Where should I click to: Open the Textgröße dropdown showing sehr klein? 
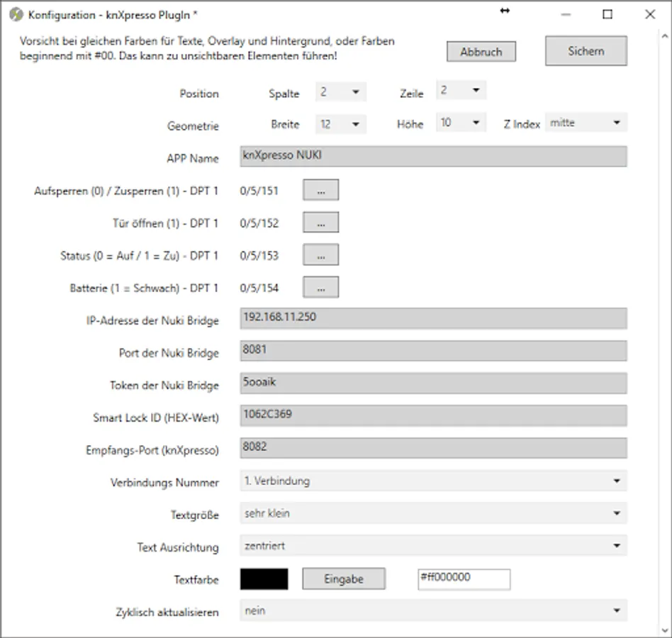[x=433, y=513]
